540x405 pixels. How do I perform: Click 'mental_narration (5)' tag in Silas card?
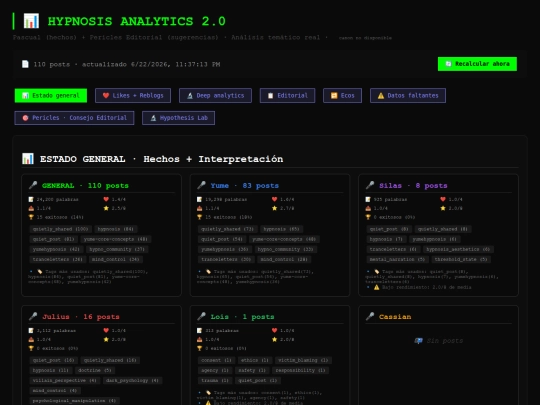[397, 259]
